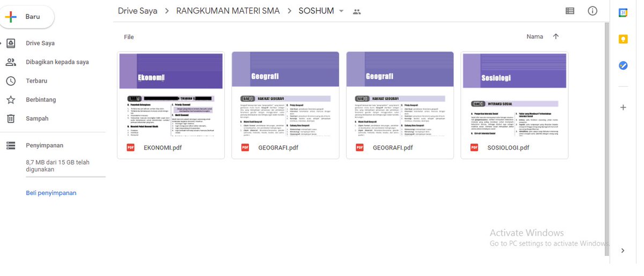Open the Terbaru (Recent) section

click(x=36, y=81)
